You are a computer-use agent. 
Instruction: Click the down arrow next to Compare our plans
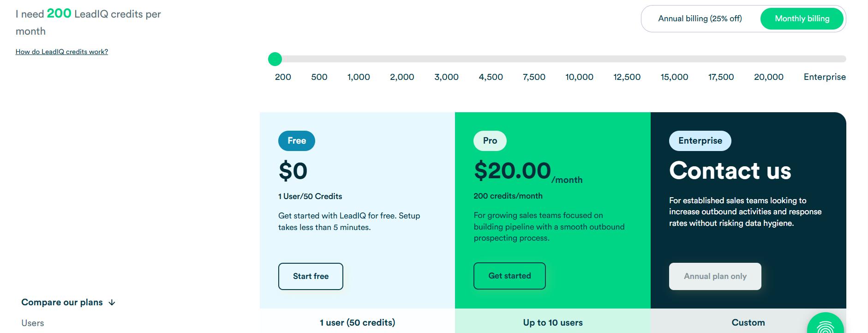click(111, 303)
